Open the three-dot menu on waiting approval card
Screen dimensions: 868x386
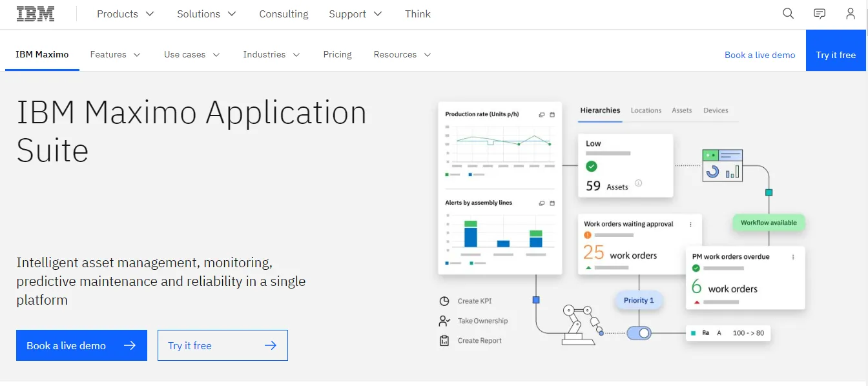pyautogui.click(x=690, y=225)
